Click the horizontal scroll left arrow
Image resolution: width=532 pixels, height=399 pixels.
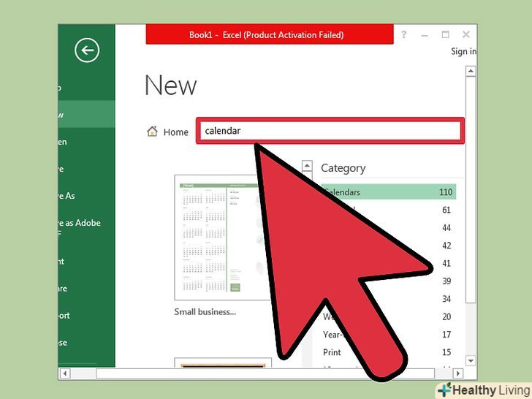[65, 373]
